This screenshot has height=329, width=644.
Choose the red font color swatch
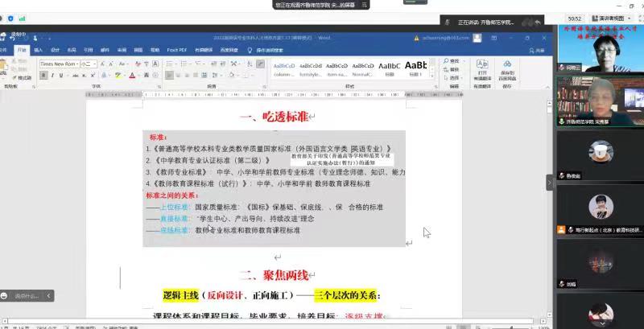(x=132, y=76)
